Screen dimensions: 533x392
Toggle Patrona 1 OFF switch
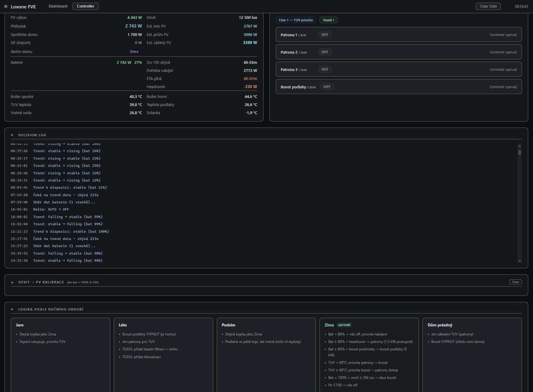click(x=325, y=35)
